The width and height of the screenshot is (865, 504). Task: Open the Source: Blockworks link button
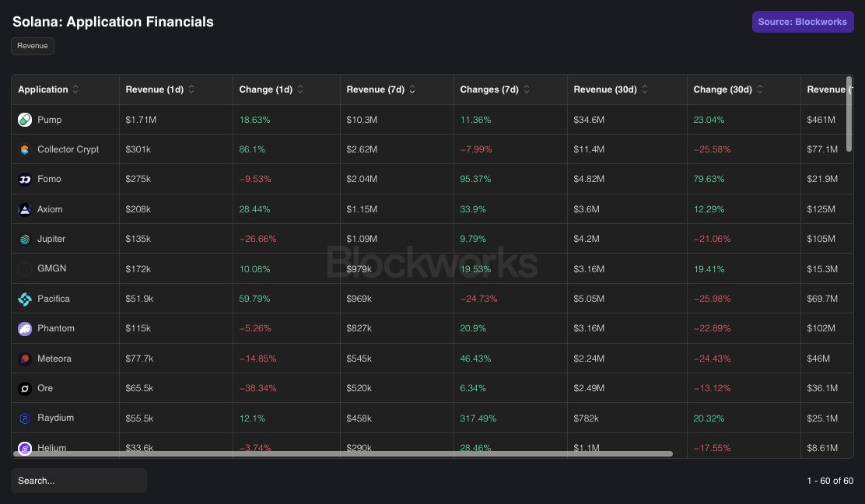[803, 22]
